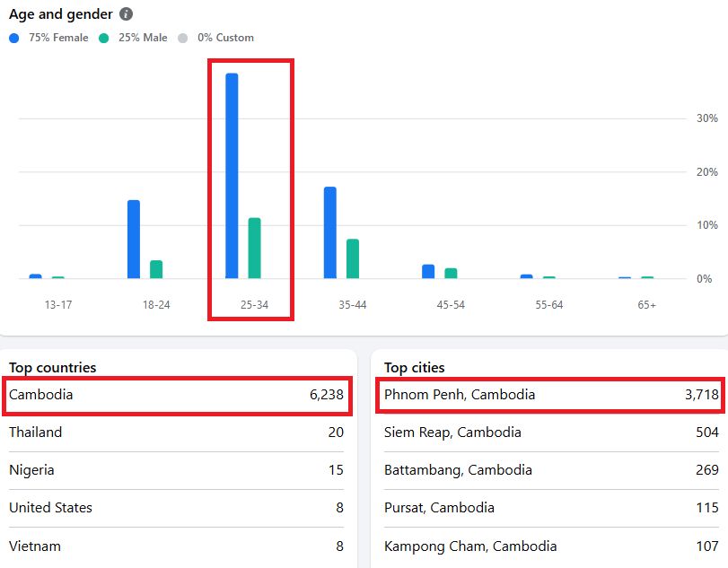The image size is (728, 568).
Task: Click the 'Top cities' heading
Action: coord(414,368)
